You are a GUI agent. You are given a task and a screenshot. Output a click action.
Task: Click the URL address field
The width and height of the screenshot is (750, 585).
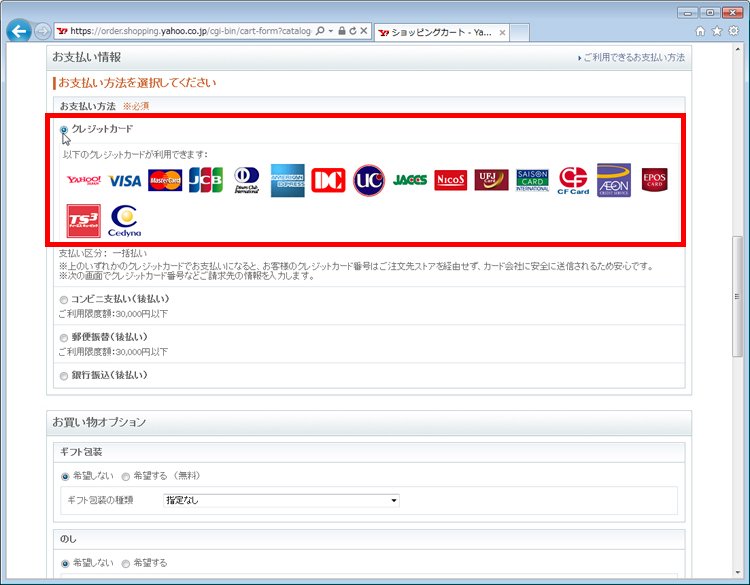pyautogui.click(x=190, y=31)
